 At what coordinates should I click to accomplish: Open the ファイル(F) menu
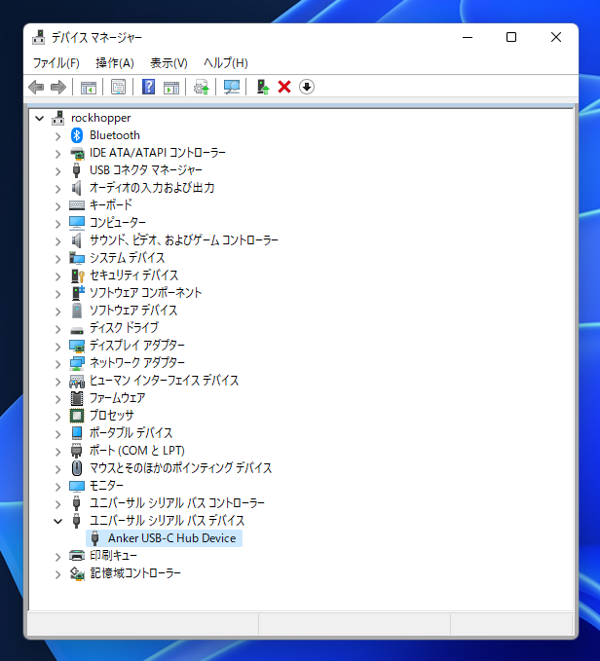(56, 63)
